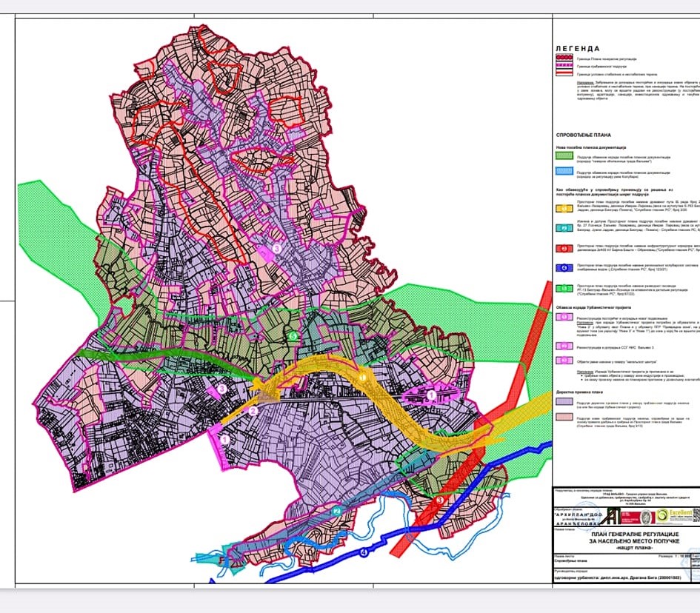This screenshot has width=700, height=613.
Task: Click the green circled 5 marker on the map
Action: click(x=293, y=335)
